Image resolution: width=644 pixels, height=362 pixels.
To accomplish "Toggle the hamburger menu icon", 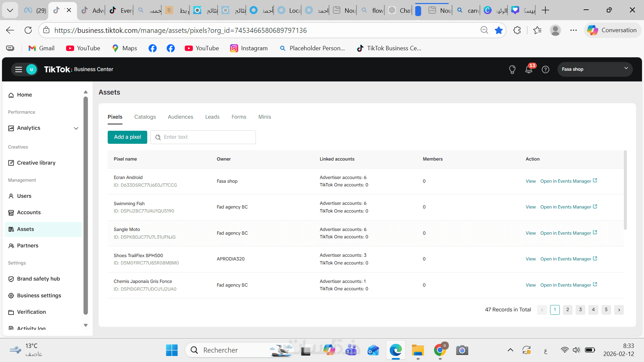I will (18, 69).
